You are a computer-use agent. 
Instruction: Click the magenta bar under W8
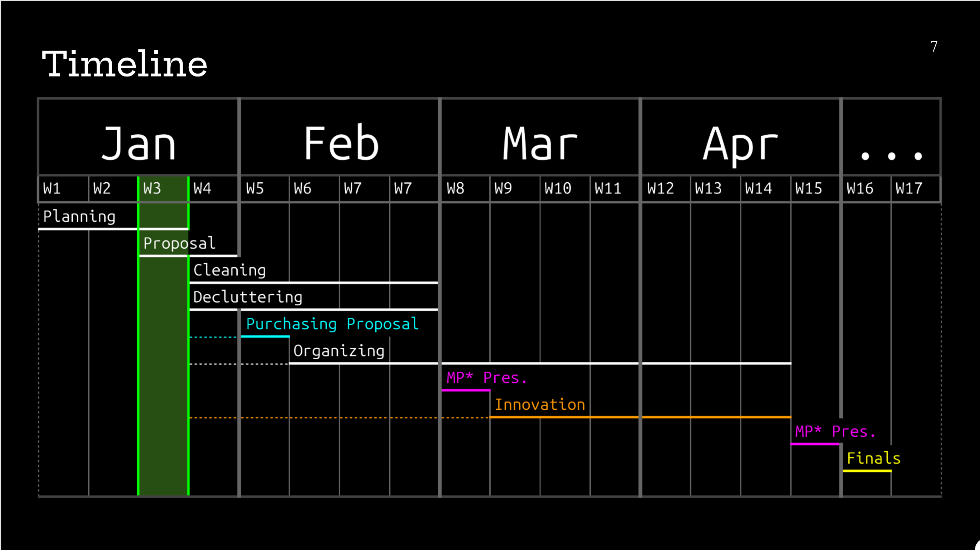pos(466,390)
